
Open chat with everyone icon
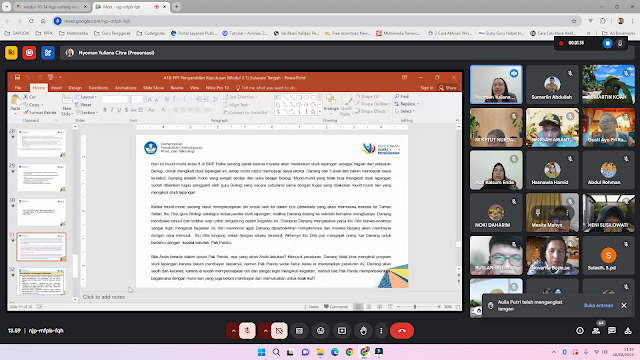(x=612, y=331)
